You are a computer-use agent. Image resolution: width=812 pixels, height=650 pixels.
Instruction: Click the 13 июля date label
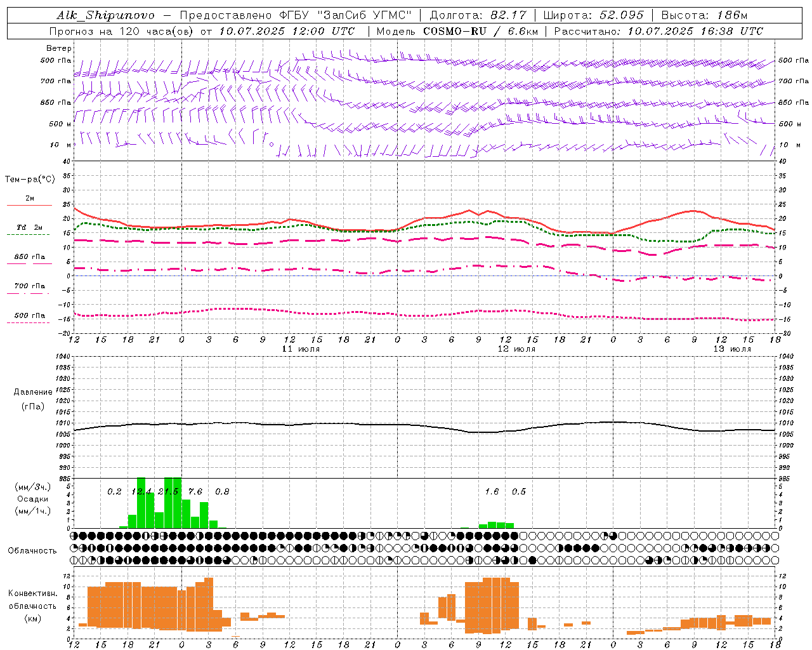click(732, 349)
